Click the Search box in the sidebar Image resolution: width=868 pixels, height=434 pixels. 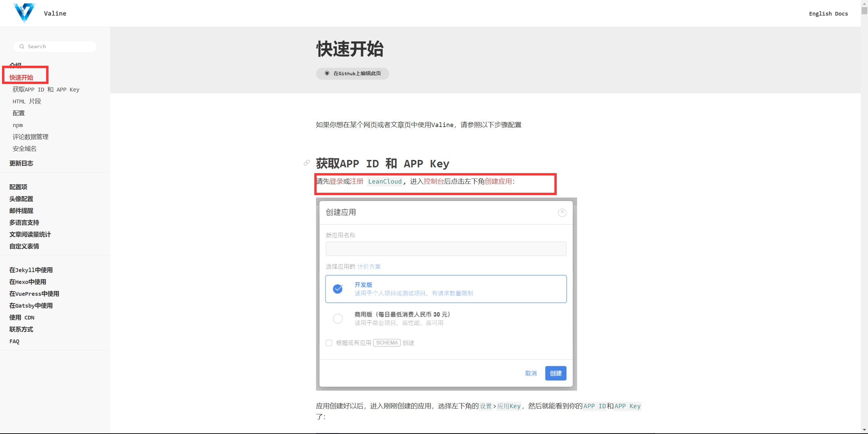pyautogui.click(x=55, y=46)
